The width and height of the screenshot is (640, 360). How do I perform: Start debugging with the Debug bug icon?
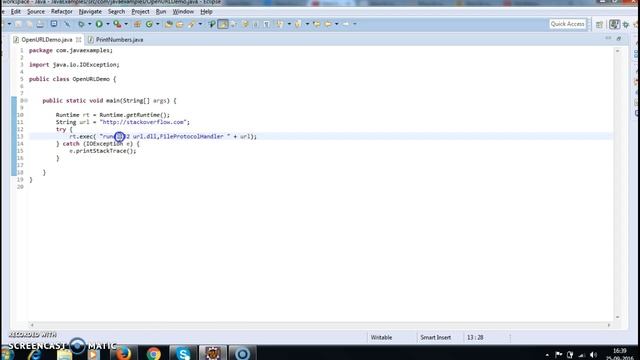pos(81,24)
